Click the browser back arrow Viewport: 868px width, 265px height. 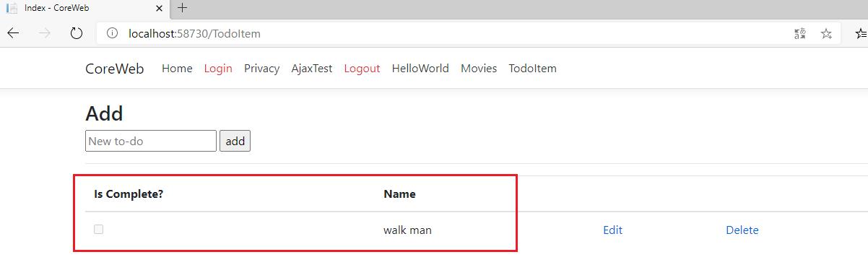click(13, 33)
